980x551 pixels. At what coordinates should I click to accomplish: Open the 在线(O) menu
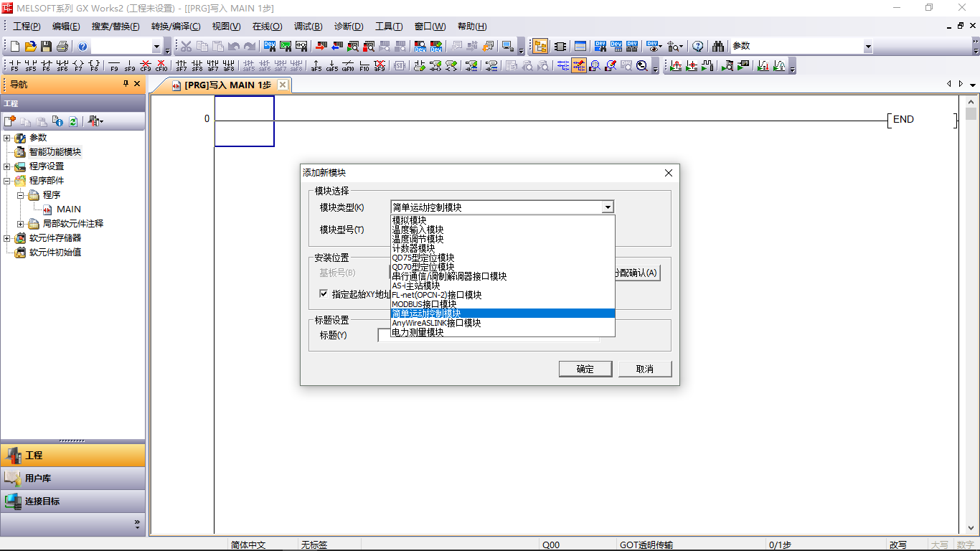[x=267, y=27]
